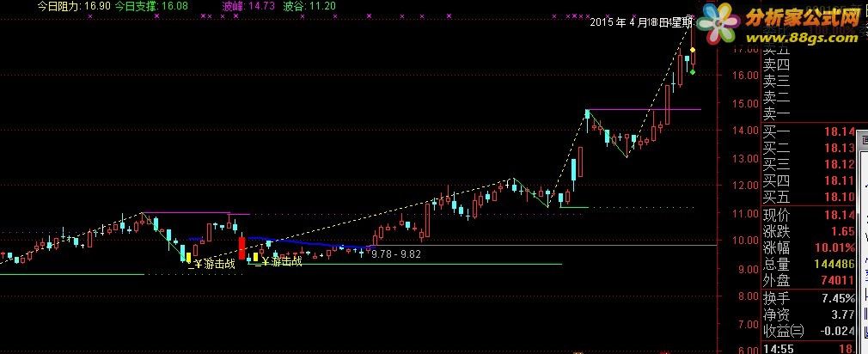
Task: Select the 卖三 row in the order book
Action: [x=777, y=82]
